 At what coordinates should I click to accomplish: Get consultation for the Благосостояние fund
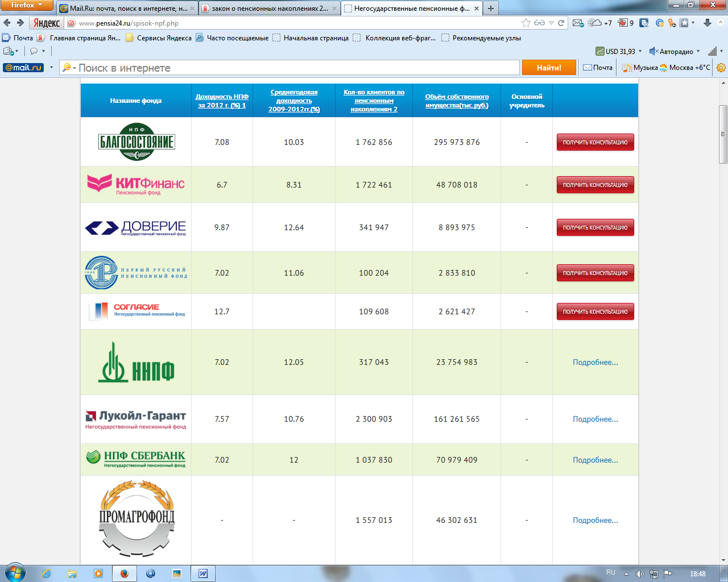595,142
